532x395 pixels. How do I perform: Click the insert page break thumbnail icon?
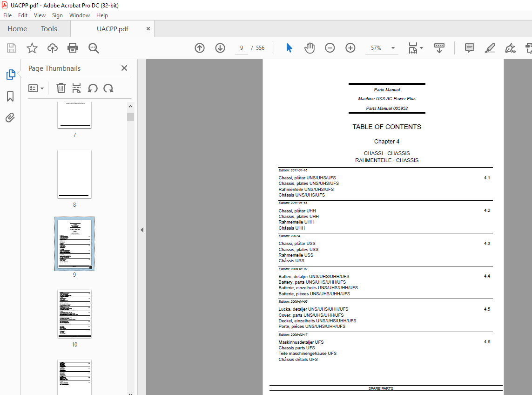[x=77, y=89]
